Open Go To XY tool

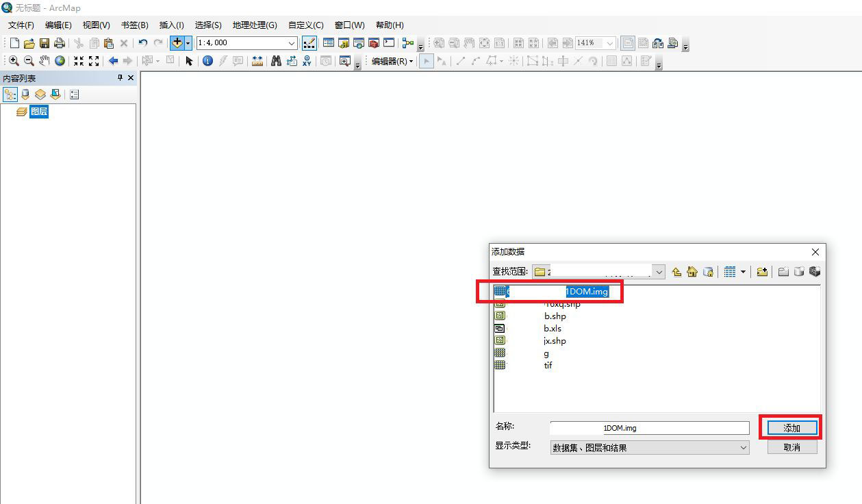[x=307, y=61]
